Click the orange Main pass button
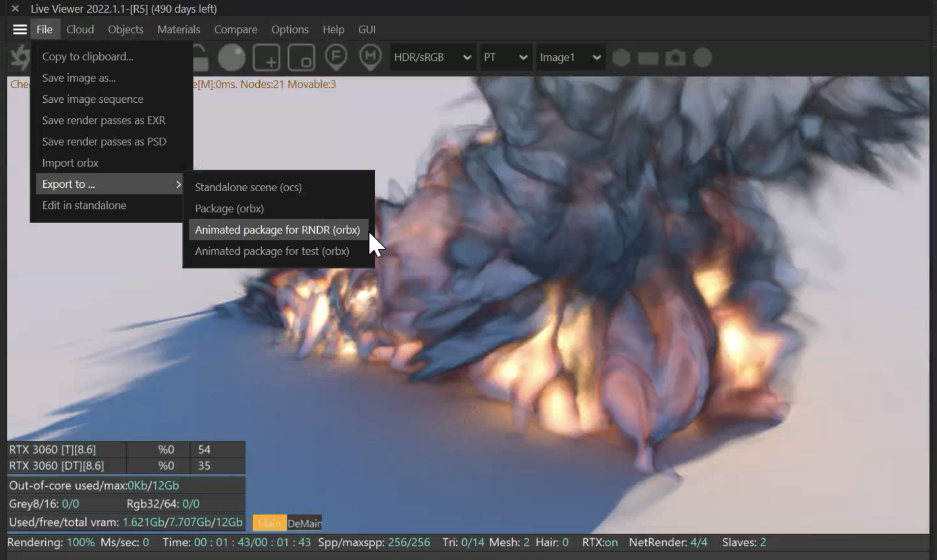Screen dimensions: 937x560 click(x=269, y=523)
